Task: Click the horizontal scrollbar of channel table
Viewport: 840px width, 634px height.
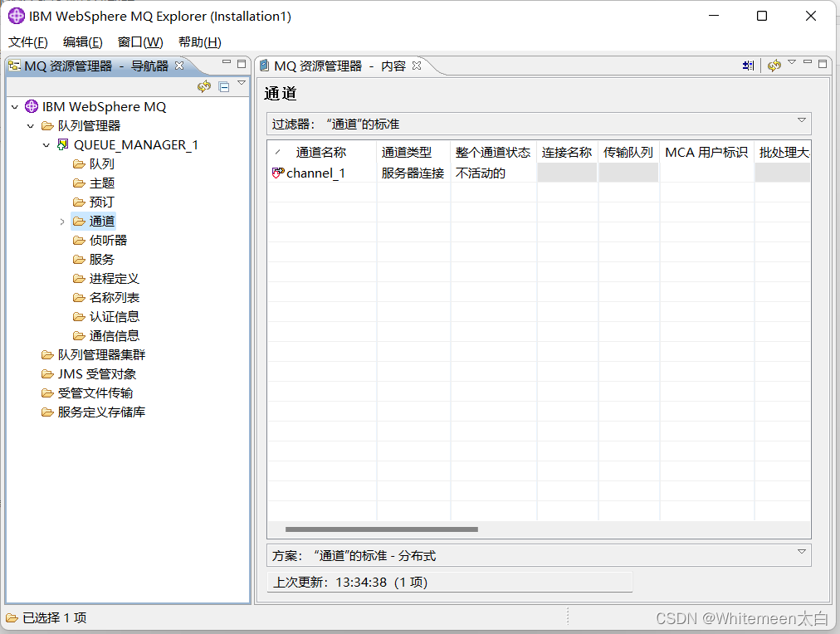Action: [x=382, y=529]
